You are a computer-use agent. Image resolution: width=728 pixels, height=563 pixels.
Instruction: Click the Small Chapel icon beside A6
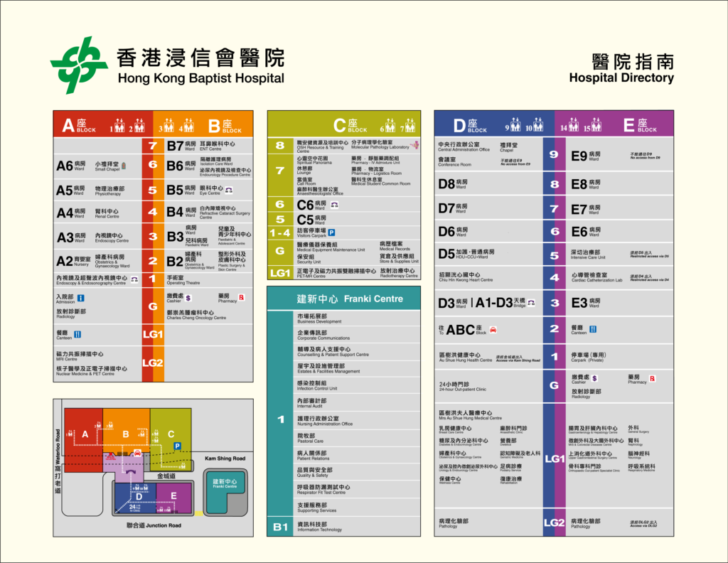(124, 166)
